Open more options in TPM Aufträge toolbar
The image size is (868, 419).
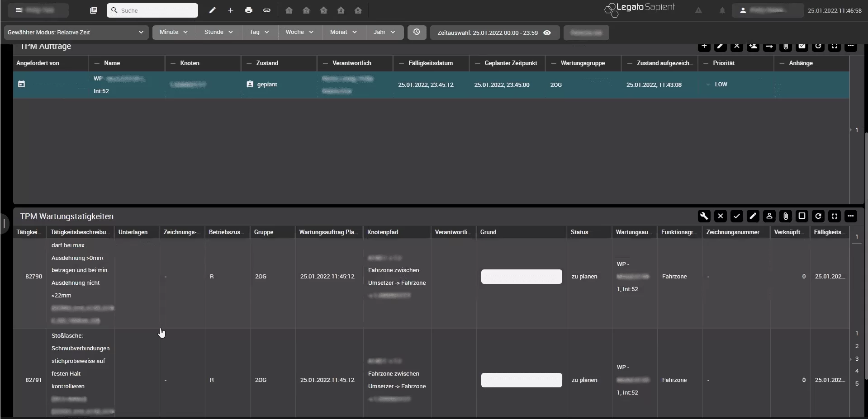point(851,46)
